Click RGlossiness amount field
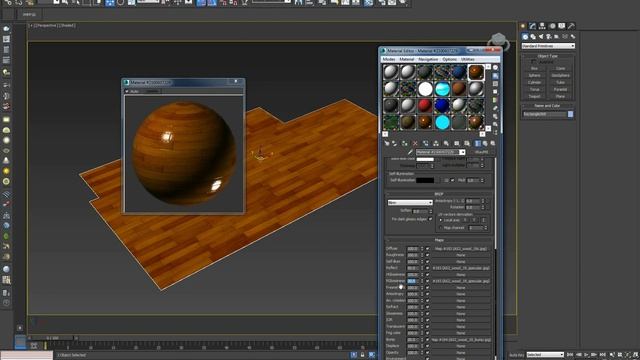 click(x=413, y=281)
